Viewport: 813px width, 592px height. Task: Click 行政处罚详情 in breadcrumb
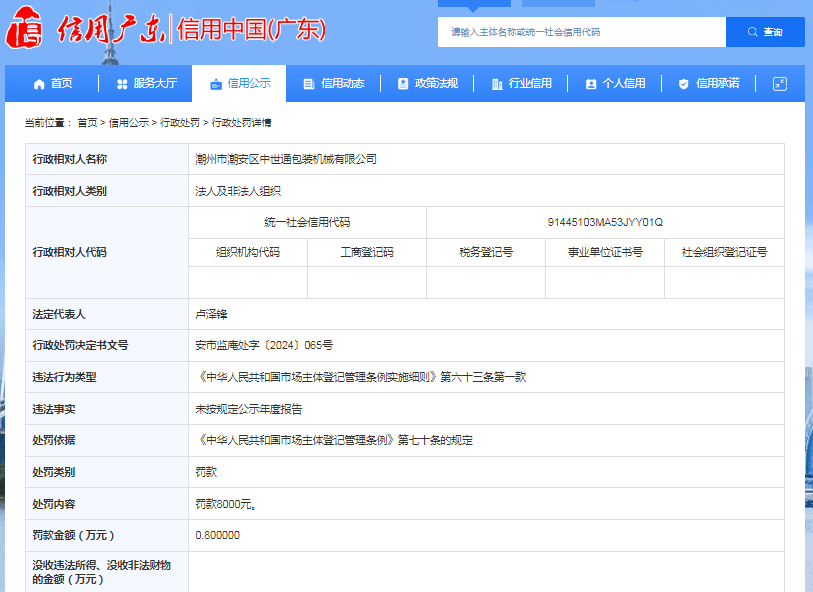[x=241, y=123]
